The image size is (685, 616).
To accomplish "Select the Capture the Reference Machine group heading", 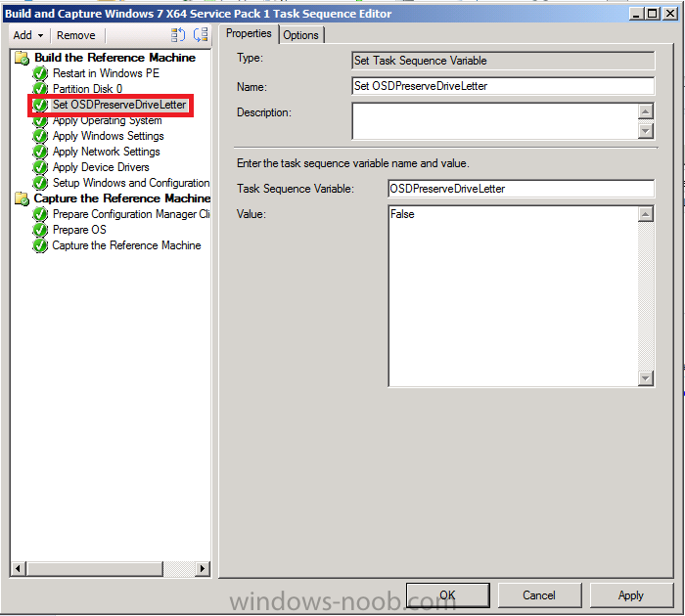I will click(x=122, y=198).
